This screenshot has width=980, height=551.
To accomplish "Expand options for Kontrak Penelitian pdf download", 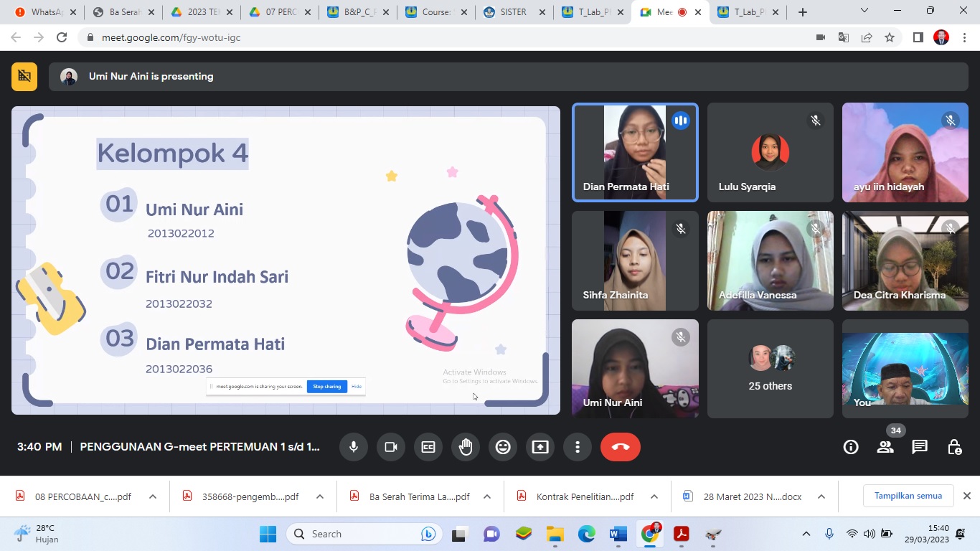I will tap(654, 496).
